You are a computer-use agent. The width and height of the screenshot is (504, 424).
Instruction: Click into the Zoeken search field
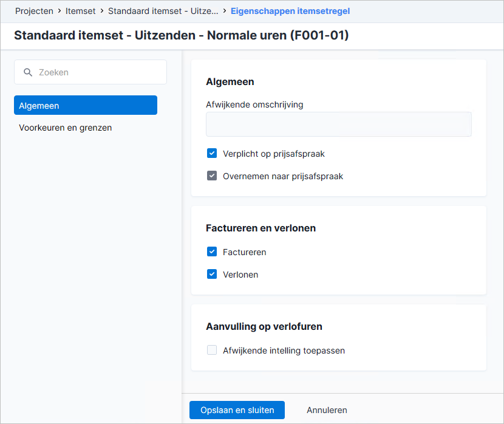(90, 72)
